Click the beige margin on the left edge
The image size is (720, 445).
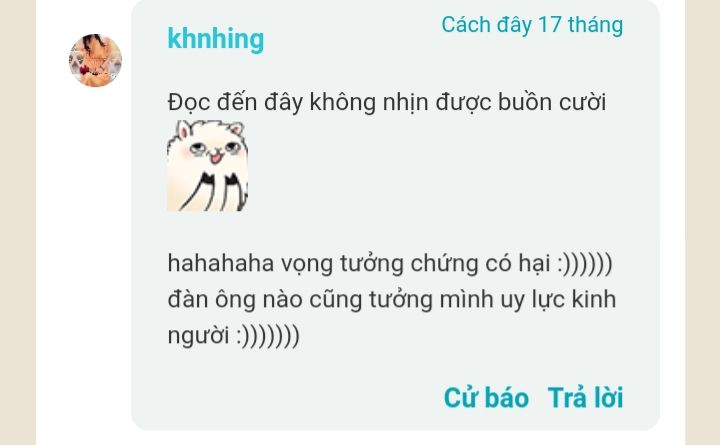click(17, 222)
